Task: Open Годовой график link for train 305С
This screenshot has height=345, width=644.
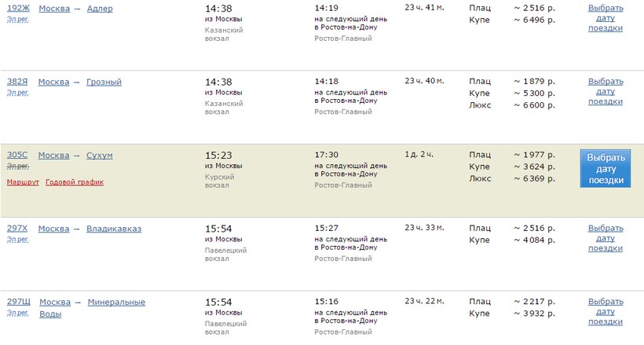Action: [75, 182]
